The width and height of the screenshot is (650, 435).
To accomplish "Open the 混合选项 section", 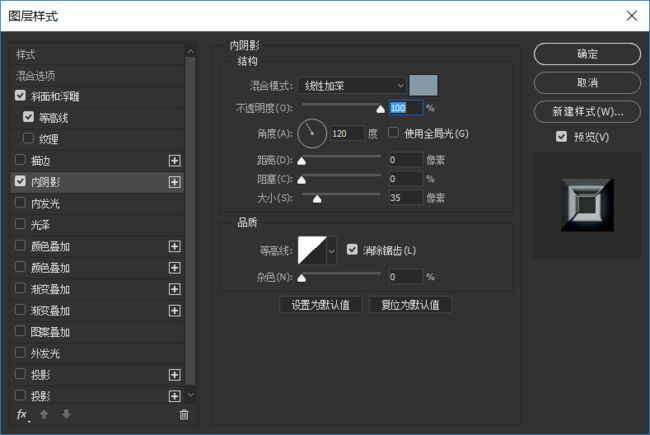I will (36, 76).
